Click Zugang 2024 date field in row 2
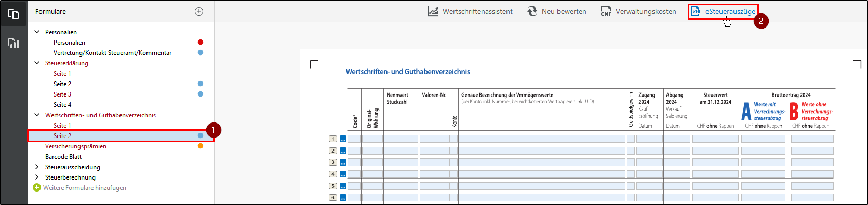868x205 pixels. [x=650, y=151]
